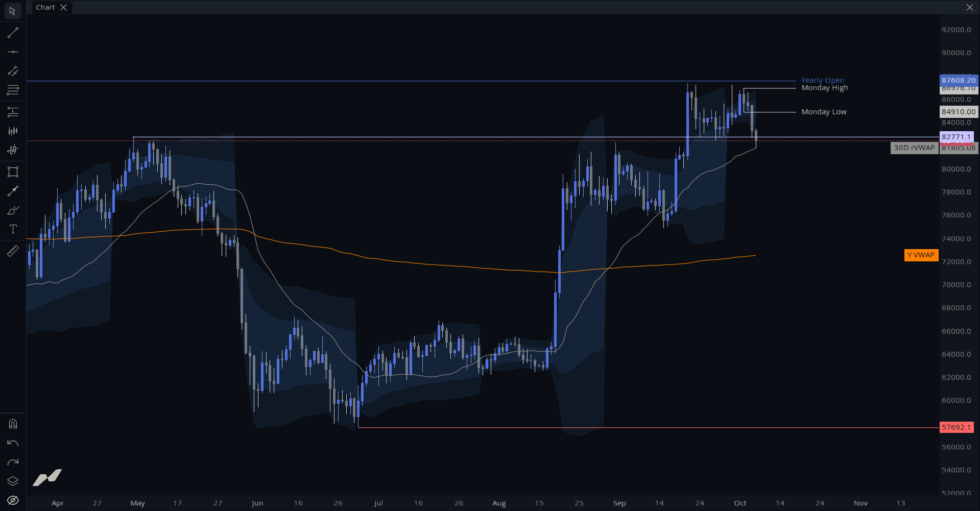The height and width of the screenshot is (511, 980).
Task: Open the layers object list
Action: click(x=13, y=481)
